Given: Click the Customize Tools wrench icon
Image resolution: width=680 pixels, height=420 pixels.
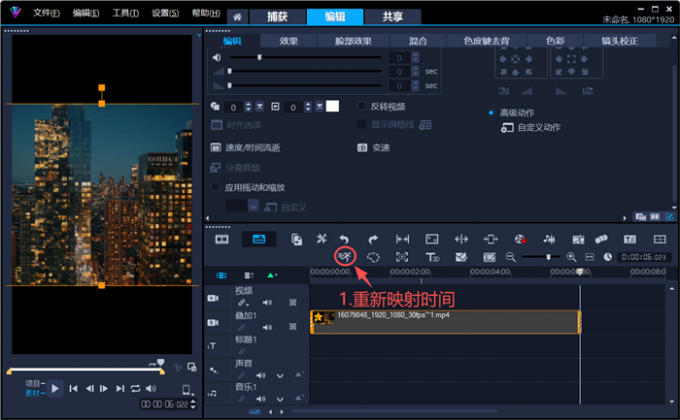Looking at the screenshot, I should point(321,239).
